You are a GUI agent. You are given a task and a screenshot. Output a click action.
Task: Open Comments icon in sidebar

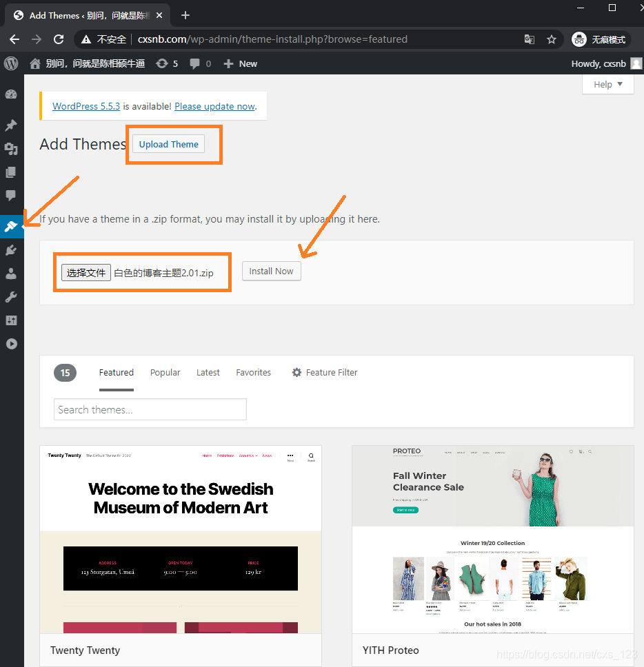click(x=11, y=195)
